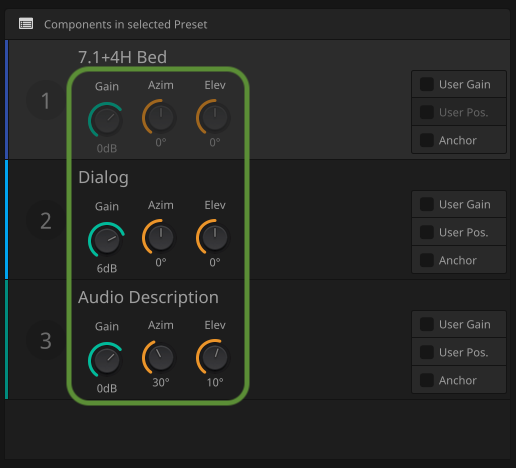Select component number 1 badge
The image size is (516, 468).
(46, 100)
